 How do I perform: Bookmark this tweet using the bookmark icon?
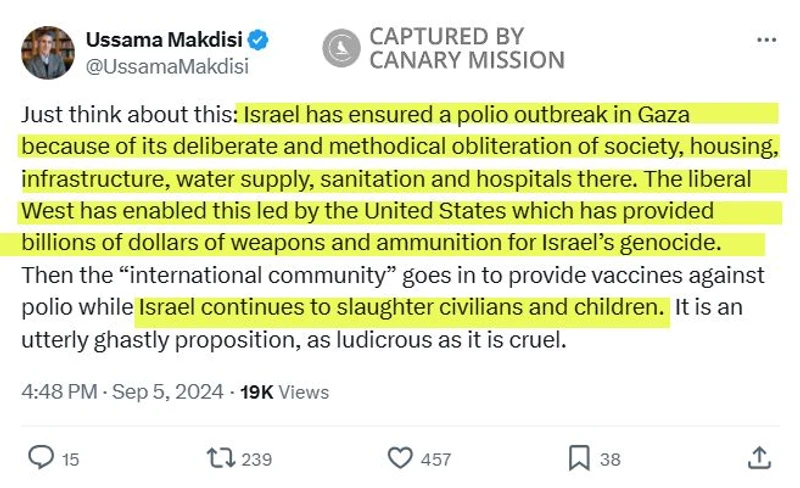pos(579,458)
